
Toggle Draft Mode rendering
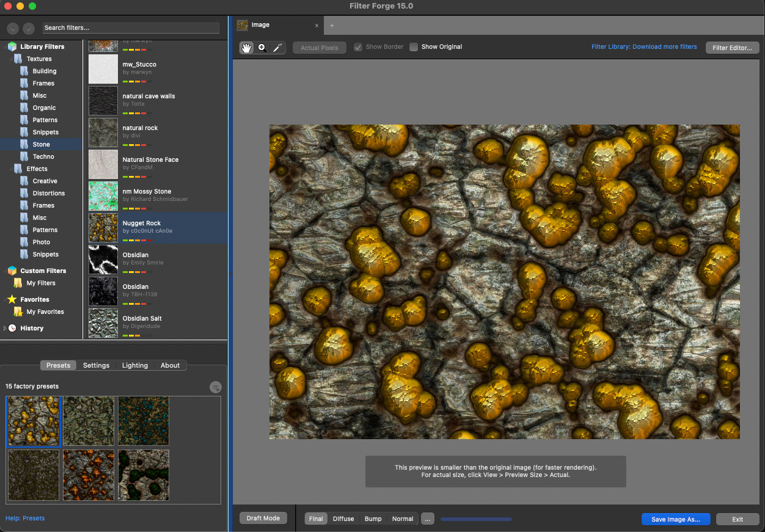[x=263, y=518]
